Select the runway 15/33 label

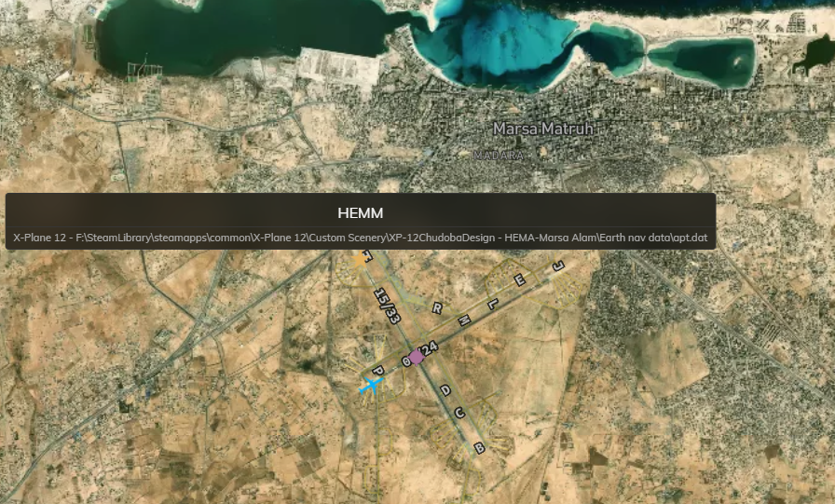point(386,304)
